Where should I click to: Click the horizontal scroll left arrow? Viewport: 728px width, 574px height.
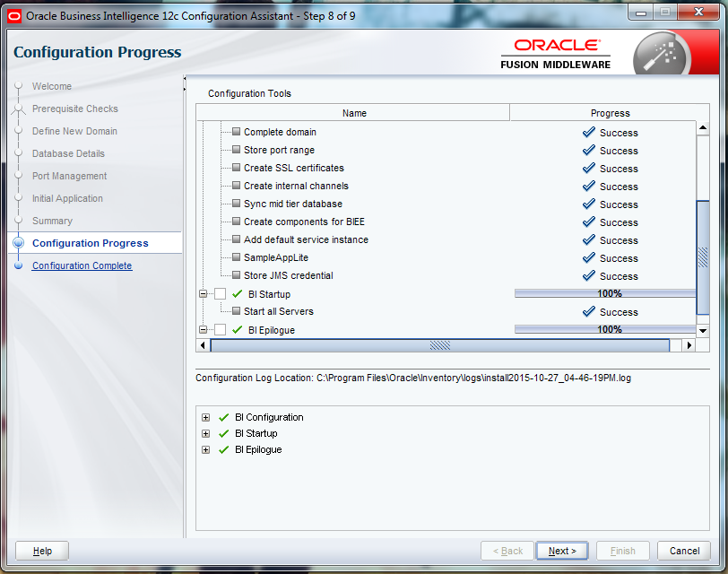coord(203,345)
